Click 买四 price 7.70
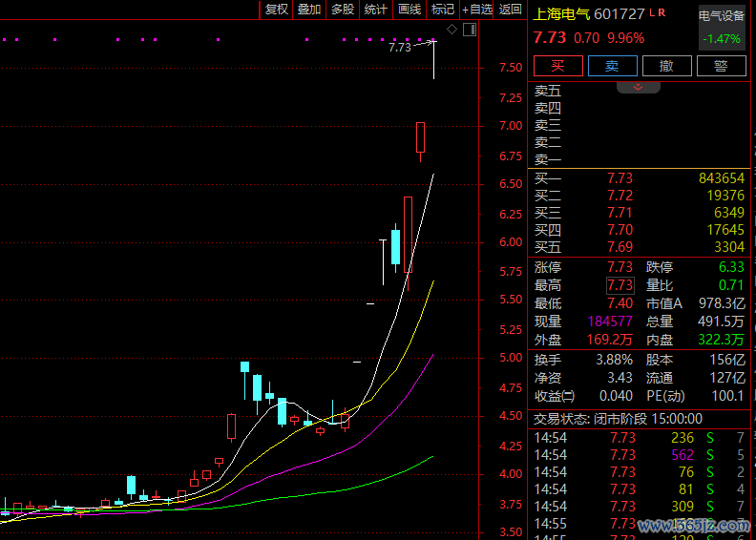 pos(619,230)
